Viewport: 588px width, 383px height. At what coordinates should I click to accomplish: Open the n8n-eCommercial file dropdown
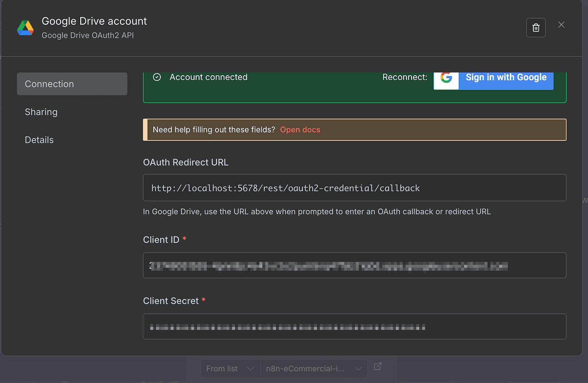313,369
